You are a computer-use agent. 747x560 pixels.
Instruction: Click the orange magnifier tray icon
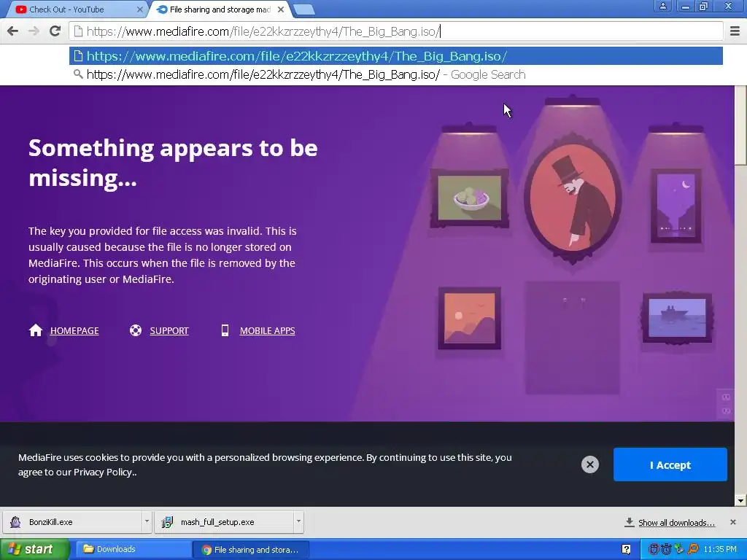(693, 549)
